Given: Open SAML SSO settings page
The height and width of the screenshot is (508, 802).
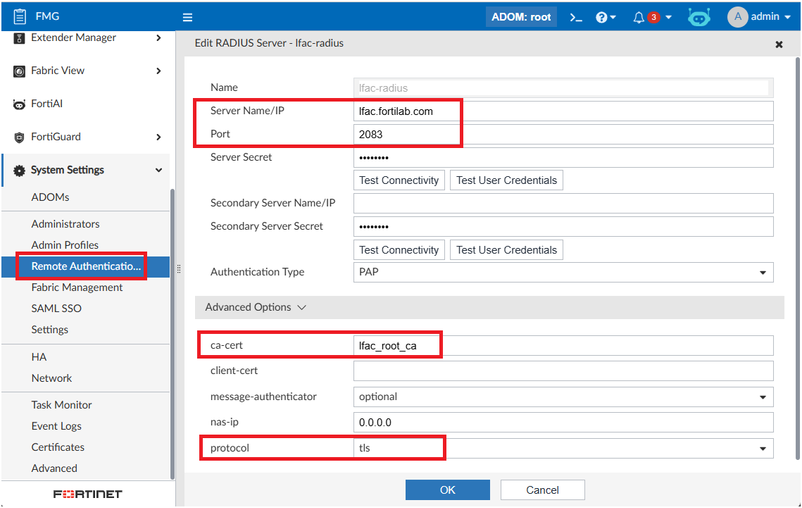Looking at the screenshot, I should pyautogui.click(x=56, y=308).
